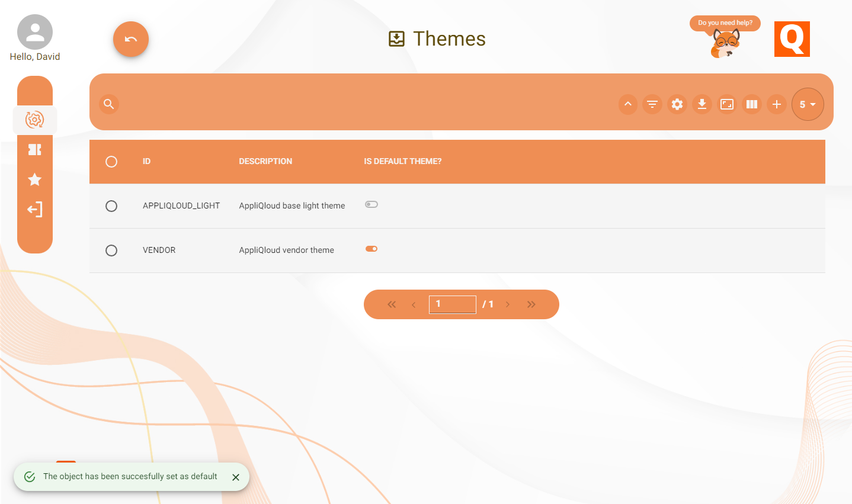The height and width of the screenshot is (504, 852).
Task: Click the download/export icon in the toolbar
Action: (702, 104)
